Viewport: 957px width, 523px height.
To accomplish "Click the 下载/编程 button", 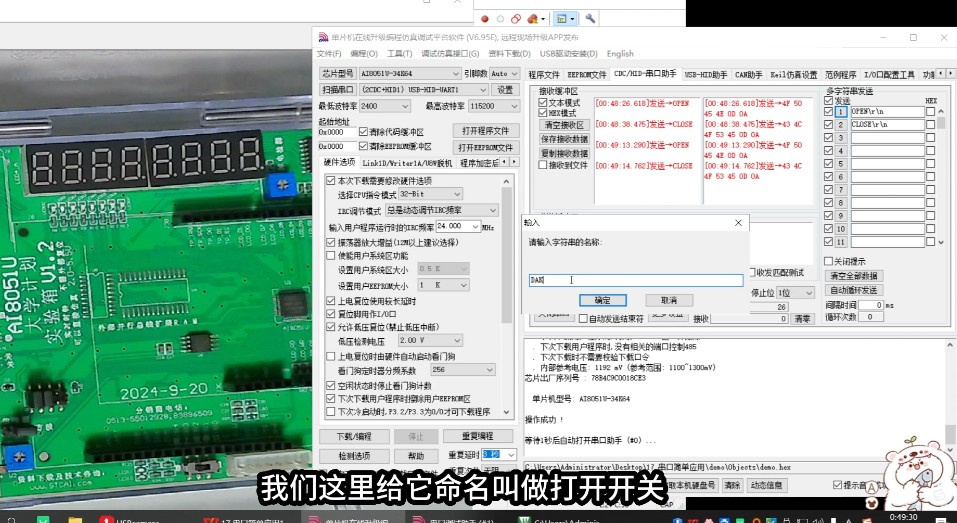I will [354, 437].
